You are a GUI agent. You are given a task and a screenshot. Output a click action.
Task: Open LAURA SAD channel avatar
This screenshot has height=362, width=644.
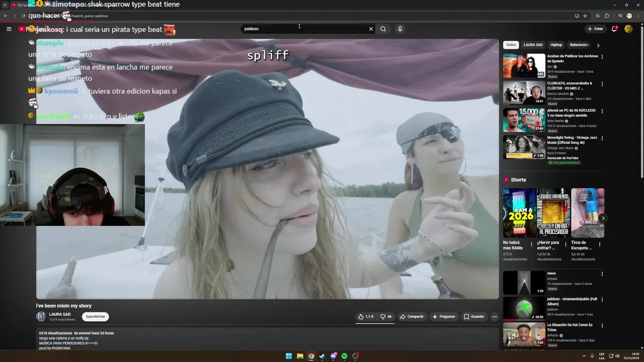pyautogui.click(x=41, y=316)
